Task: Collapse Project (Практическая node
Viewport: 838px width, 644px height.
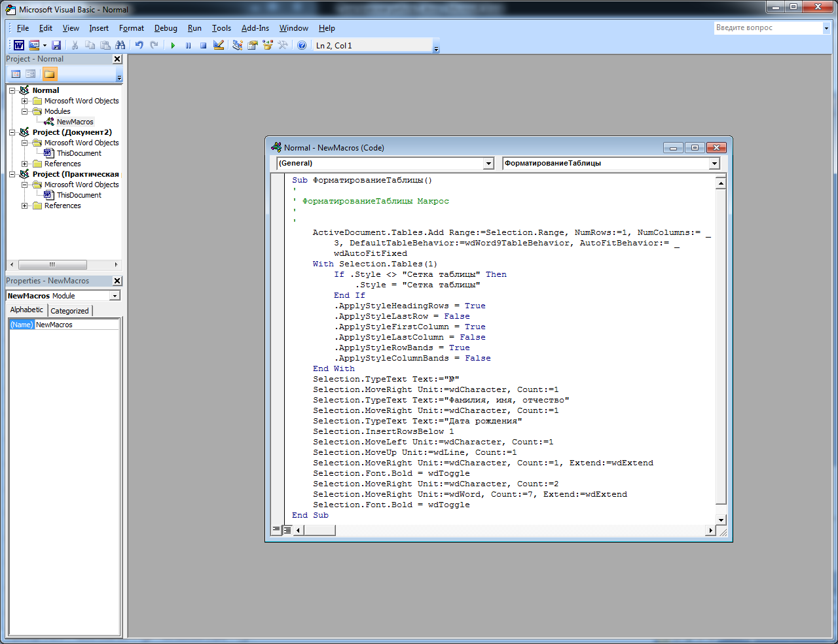Action: 12,174
